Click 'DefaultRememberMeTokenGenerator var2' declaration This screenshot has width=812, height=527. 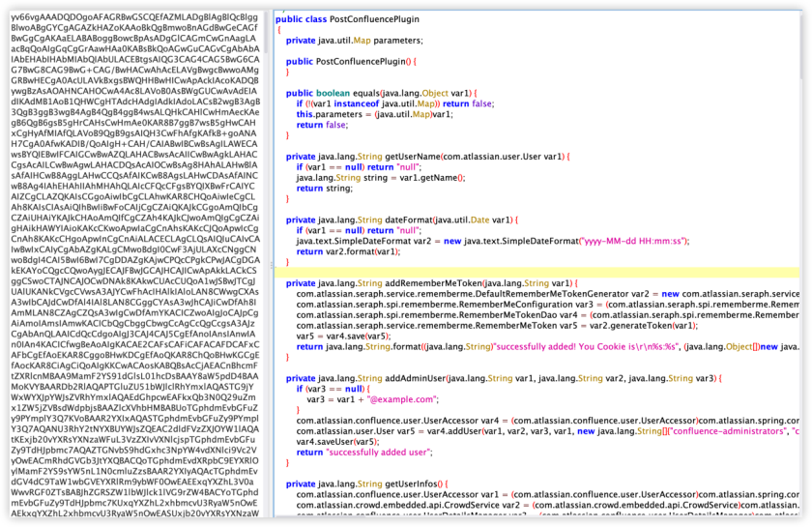click(563, 294)
